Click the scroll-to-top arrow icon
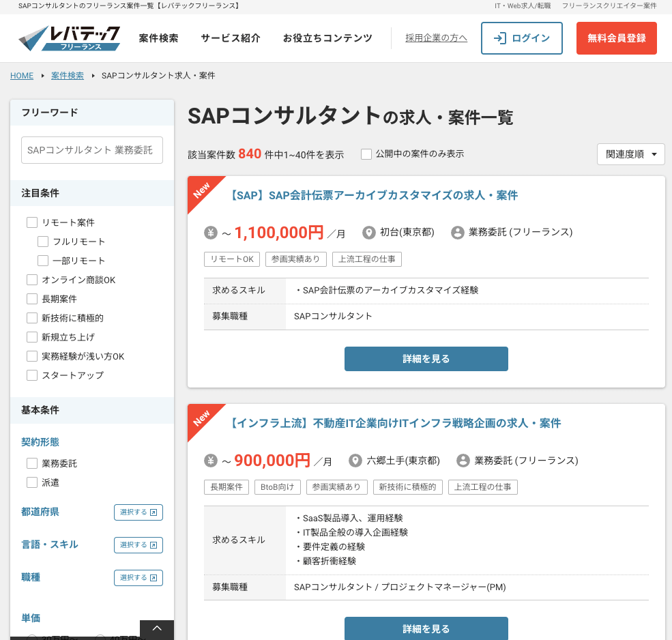The height and width of the screenshot is (640, 672). pos(157,628)
